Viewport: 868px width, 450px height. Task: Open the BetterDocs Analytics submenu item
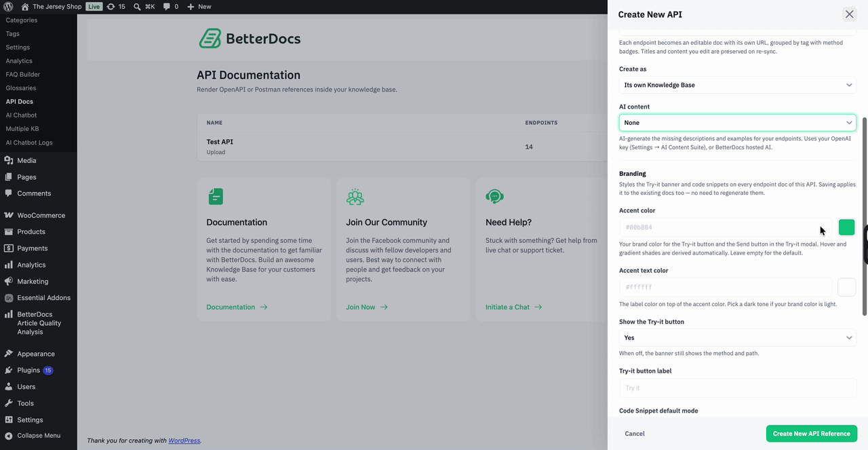point(19,61)
